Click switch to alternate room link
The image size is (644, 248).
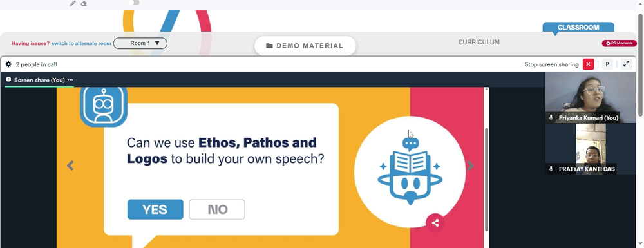coord(81,44)
